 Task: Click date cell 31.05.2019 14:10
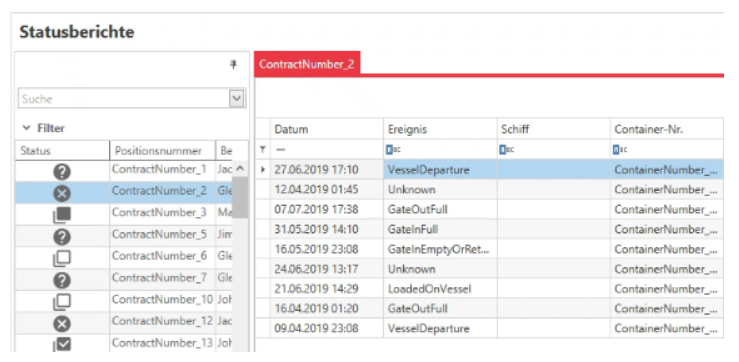(x=327, y=230)
